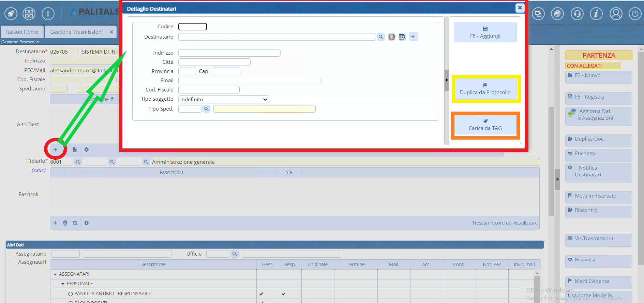Toggle the Resp. checkmark for PANETTA ANTIMO
The height and width of the screenshot is (303, 644).
284,294
